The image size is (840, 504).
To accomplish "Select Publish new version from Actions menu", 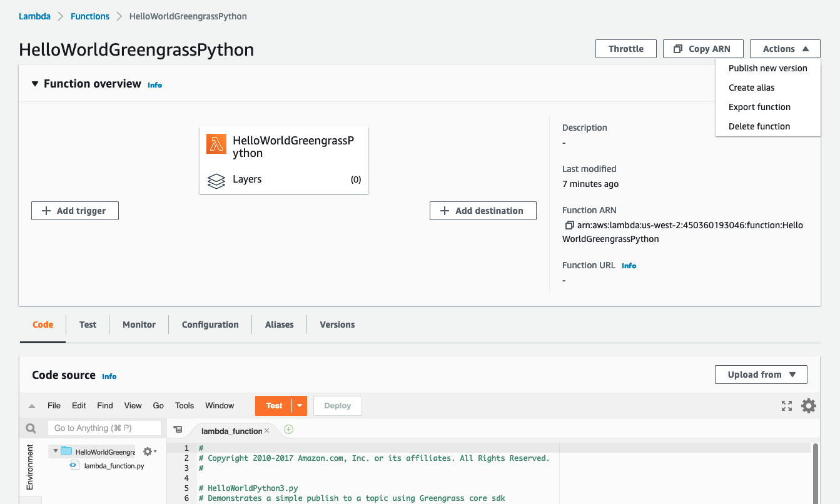I will pos(767,68).
